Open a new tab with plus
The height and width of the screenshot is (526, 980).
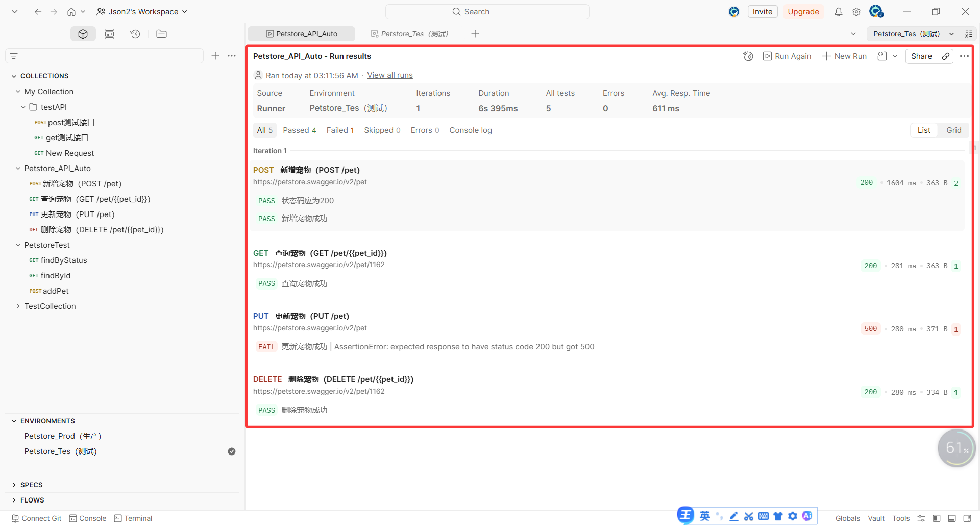point(475,34)
